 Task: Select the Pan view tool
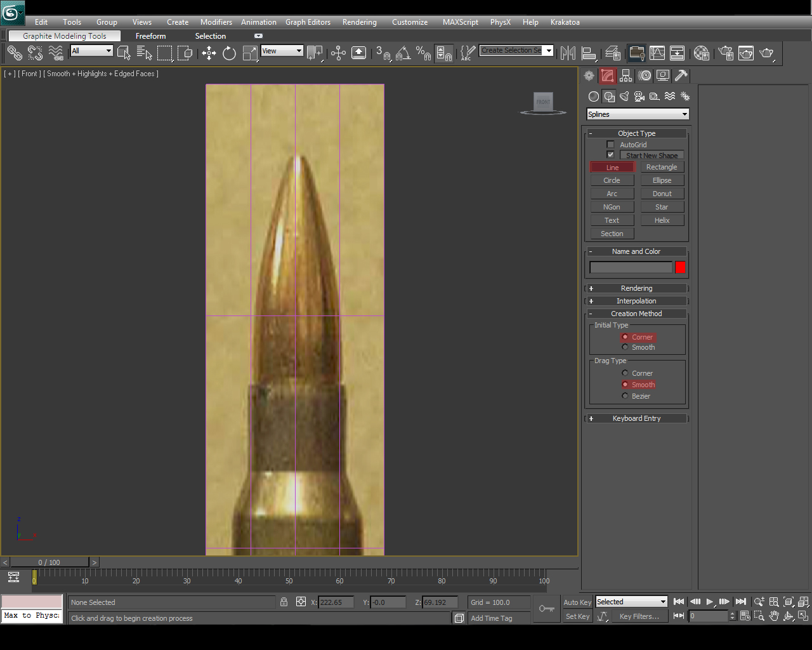774,616
